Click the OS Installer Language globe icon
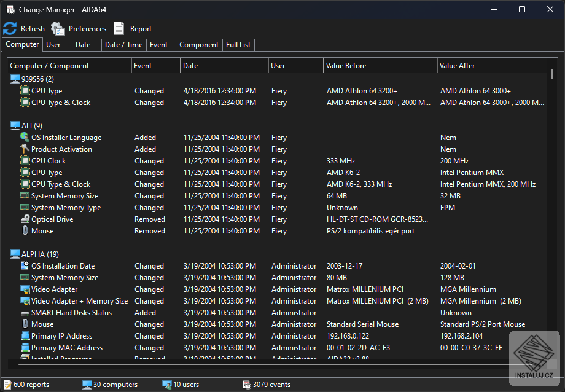 [x=25, y=137]
